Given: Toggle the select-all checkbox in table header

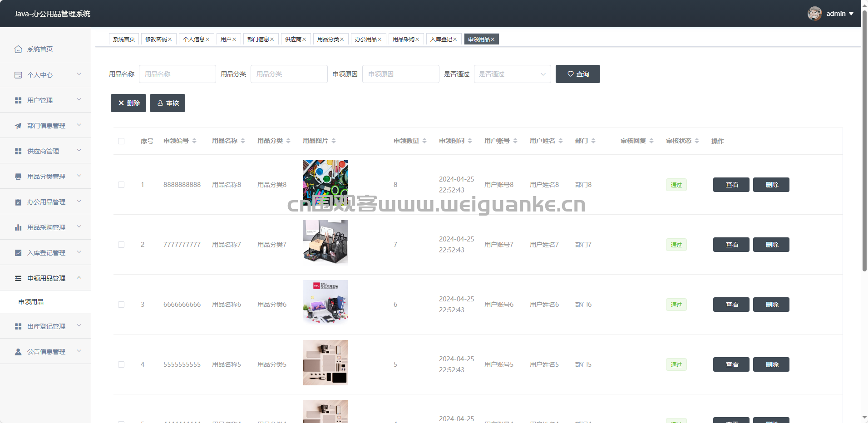Looking at the screenshot, I should [x=121, y=141].
